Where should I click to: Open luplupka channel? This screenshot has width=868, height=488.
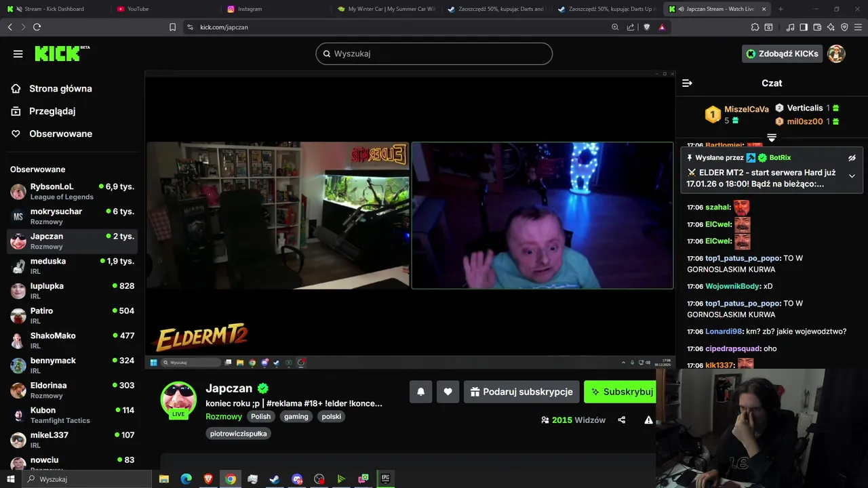[x=72, y=291]
